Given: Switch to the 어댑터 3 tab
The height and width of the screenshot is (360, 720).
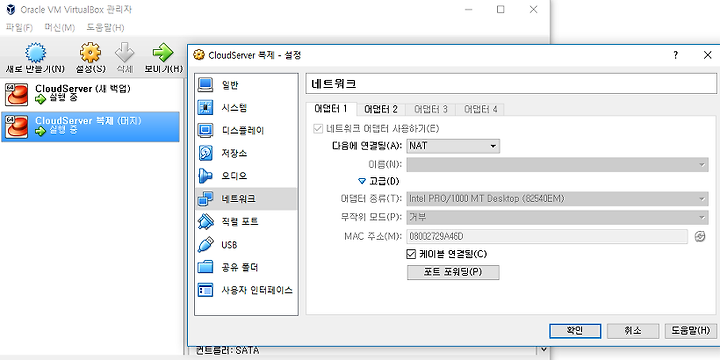Looking at the screenshot, I should (x=431, y=109).
